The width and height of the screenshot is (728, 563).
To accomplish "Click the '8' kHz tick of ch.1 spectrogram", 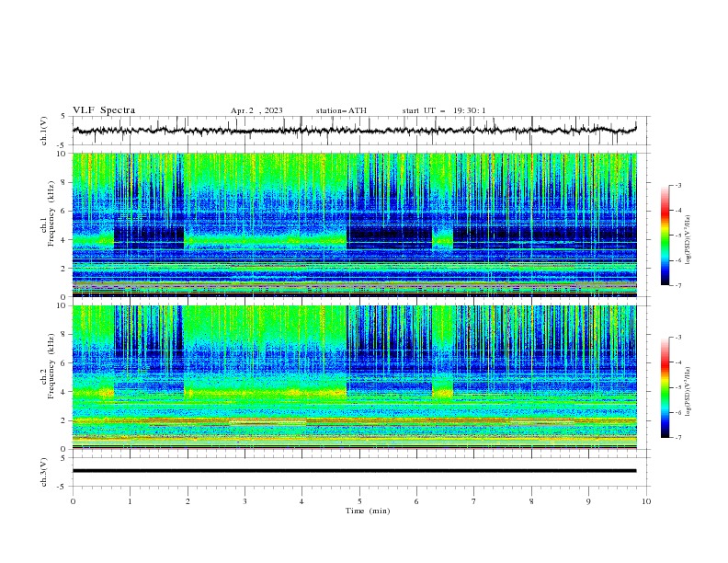I will click(65, 181).
